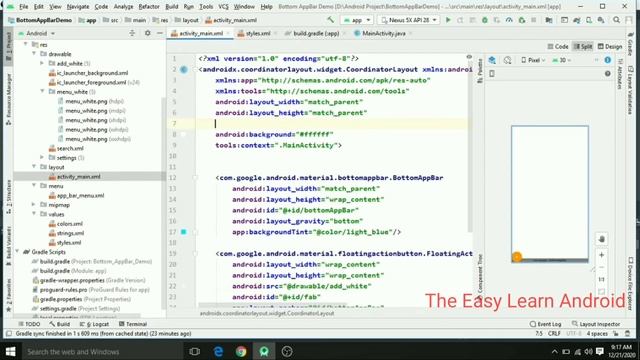Open the VCS menu
The height and width of the screenshot is (360, 640).
pos(223,7)
